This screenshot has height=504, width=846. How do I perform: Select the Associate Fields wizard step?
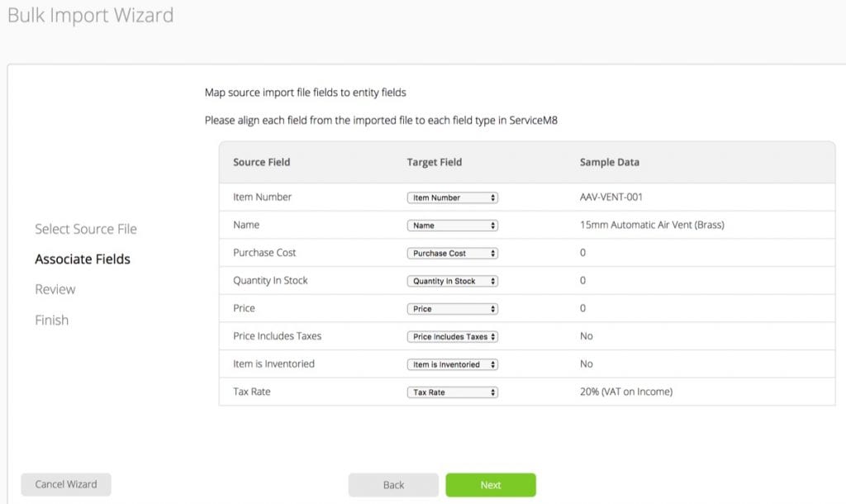pos(83,259)
